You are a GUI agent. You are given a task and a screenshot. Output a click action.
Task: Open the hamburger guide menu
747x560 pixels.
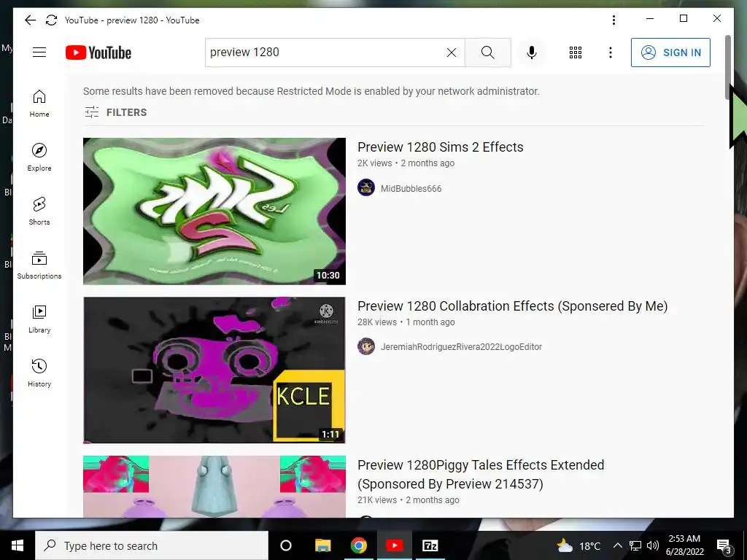click(39, 52)
